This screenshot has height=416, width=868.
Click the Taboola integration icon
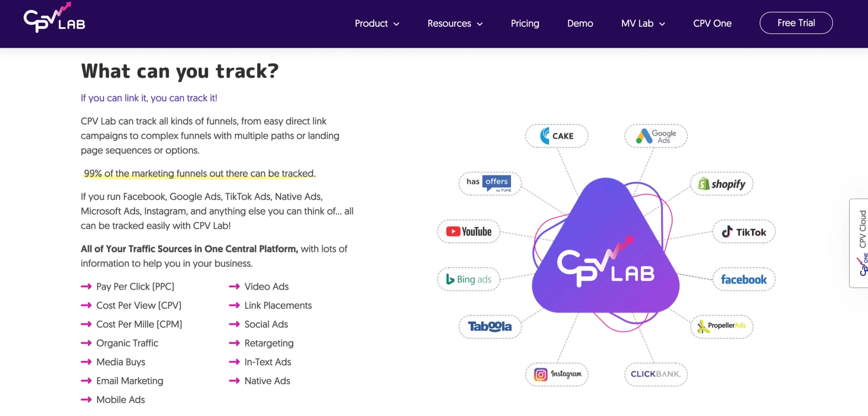pos(489,326)
